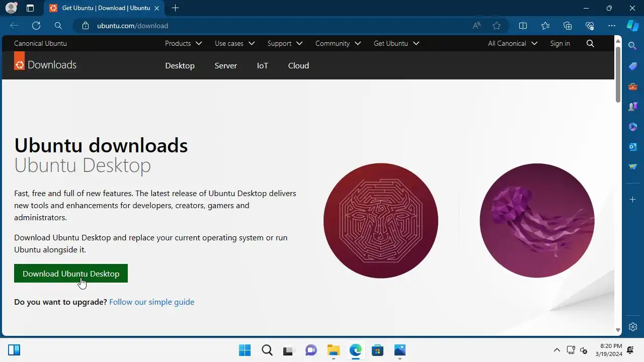Screen dimensions: 644x362
Task: Open the profile avatar icon
Action: tap(11, 8)
